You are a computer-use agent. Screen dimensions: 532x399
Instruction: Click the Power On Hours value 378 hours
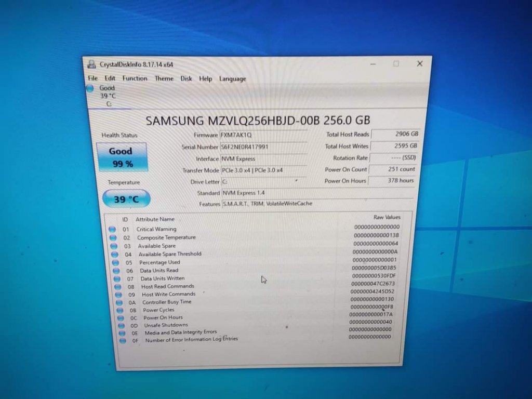point(391,180)
